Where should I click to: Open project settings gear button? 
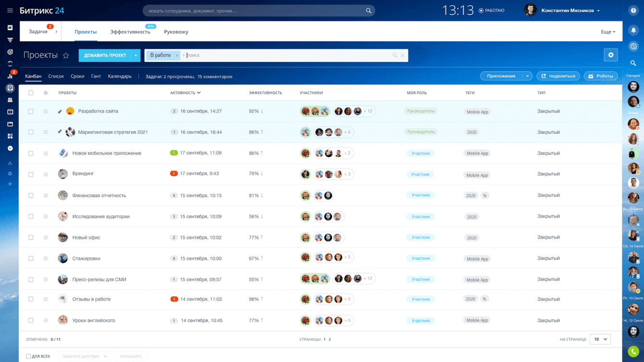(x=611, y=55)
